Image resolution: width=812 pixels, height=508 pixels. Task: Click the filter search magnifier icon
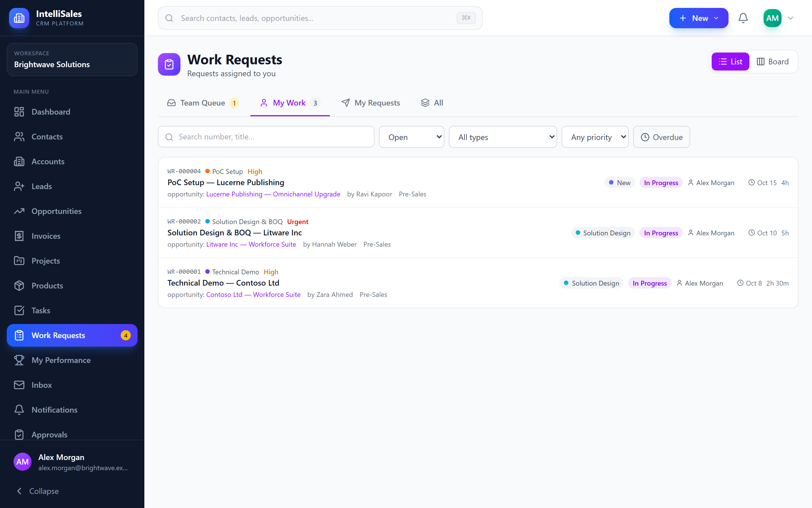pyautogui.click(x=169, y=137)
